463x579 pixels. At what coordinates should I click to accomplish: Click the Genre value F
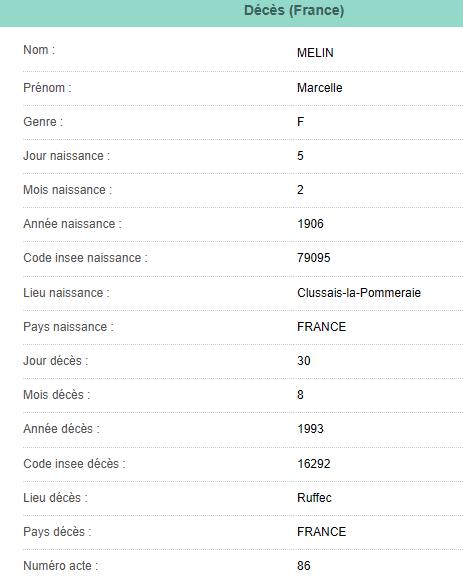coord(301,122)
